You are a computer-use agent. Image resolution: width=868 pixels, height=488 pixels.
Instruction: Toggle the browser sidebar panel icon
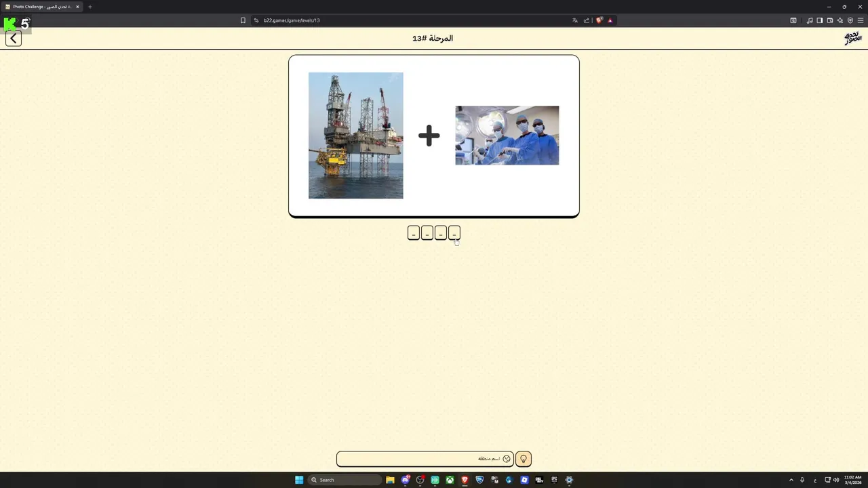pyautogui.click(x=820, y=20)
